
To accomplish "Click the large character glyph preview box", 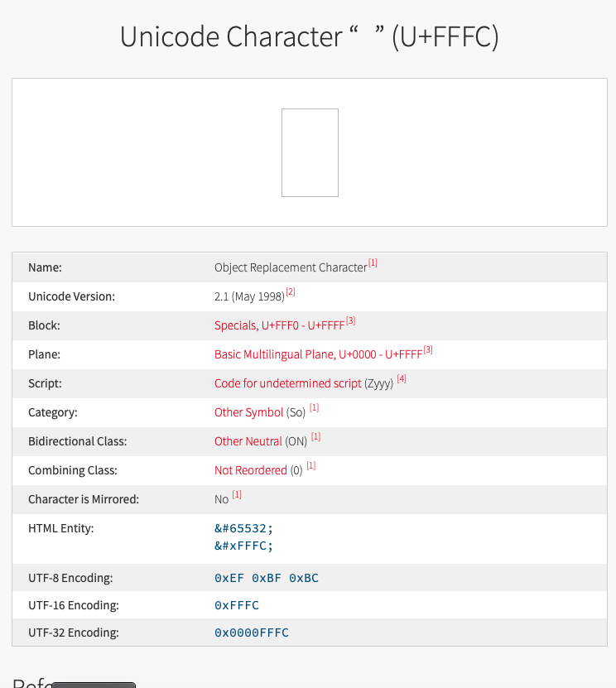I will click(310, 152).
